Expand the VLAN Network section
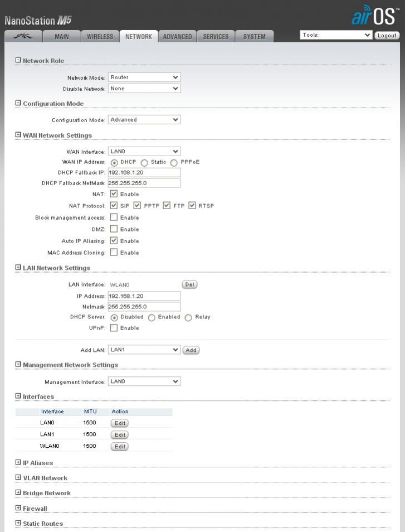This screenshot has height=532, width=405. pyautogui.click(x=18, y=477)
